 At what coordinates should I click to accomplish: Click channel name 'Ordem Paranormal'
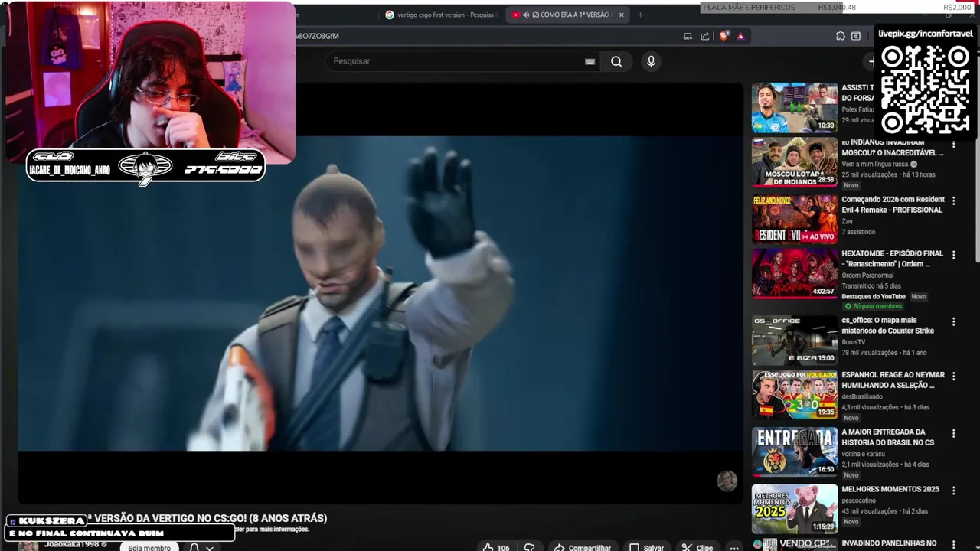[x=867, y=275]
